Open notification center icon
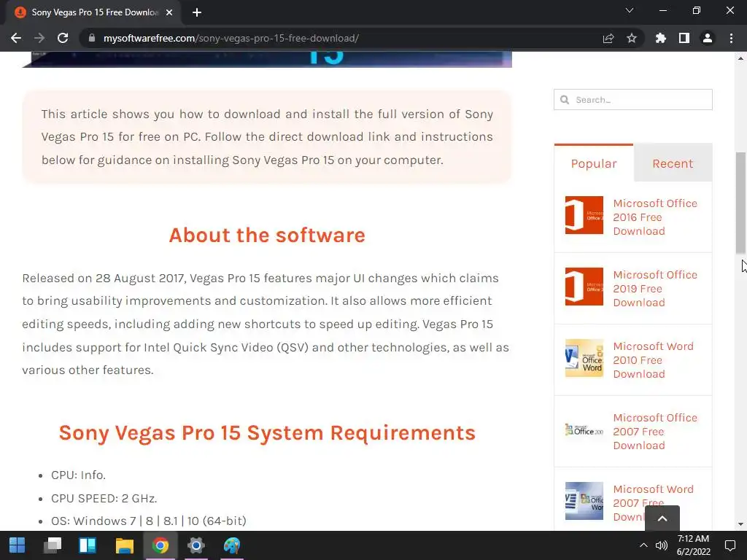 [x=729, y=545]
